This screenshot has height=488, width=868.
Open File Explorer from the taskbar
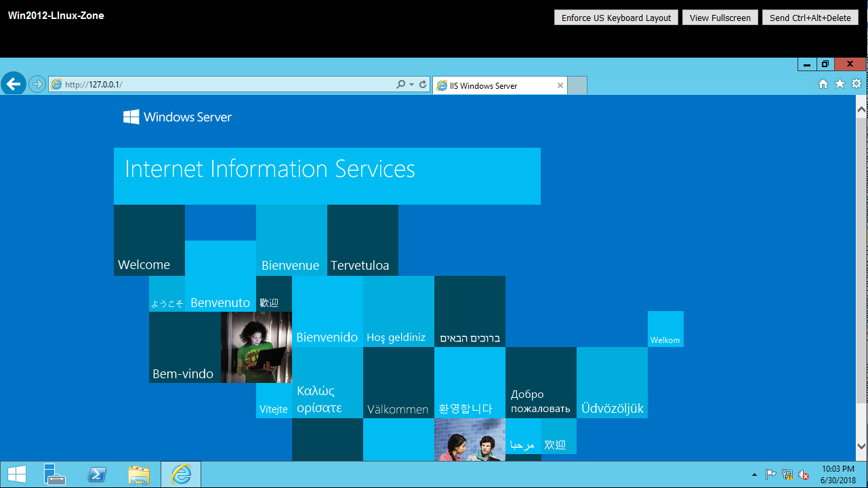pos(139,474)
